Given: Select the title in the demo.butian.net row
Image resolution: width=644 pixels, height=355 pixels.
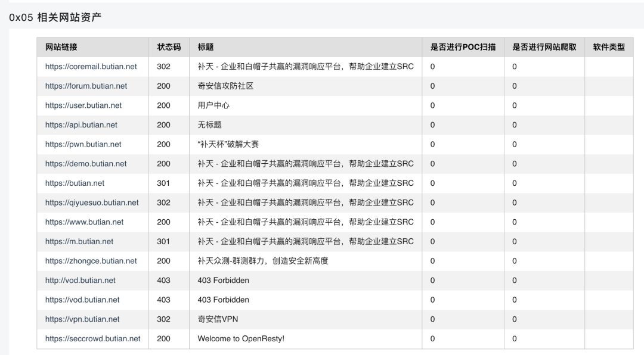Looking at the screenshot, I should (305, 164).
